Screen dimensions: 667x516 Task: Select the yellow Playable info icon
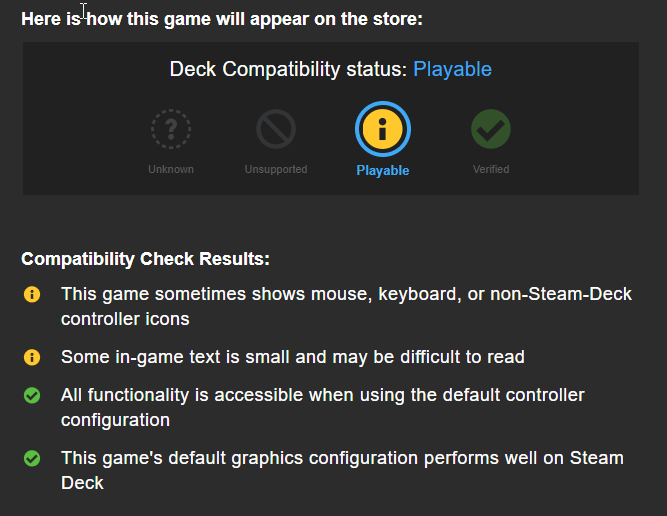tap(383, 129)
